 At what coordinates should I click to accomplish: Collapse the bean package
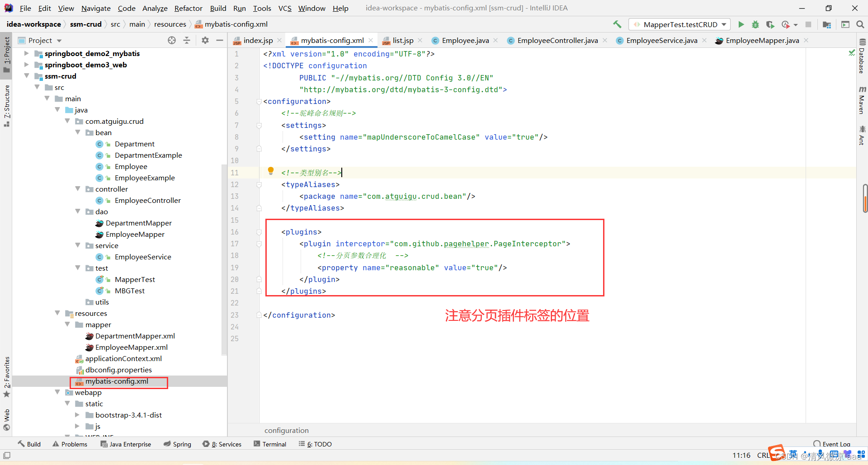pyautogui.click(x=78, y=132)
